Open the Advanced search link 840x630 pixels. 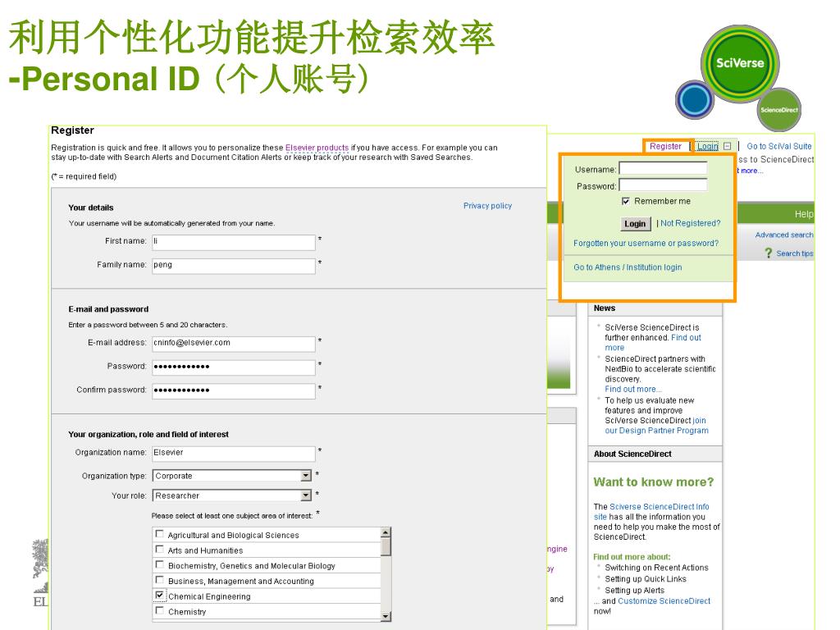(784, 235)
